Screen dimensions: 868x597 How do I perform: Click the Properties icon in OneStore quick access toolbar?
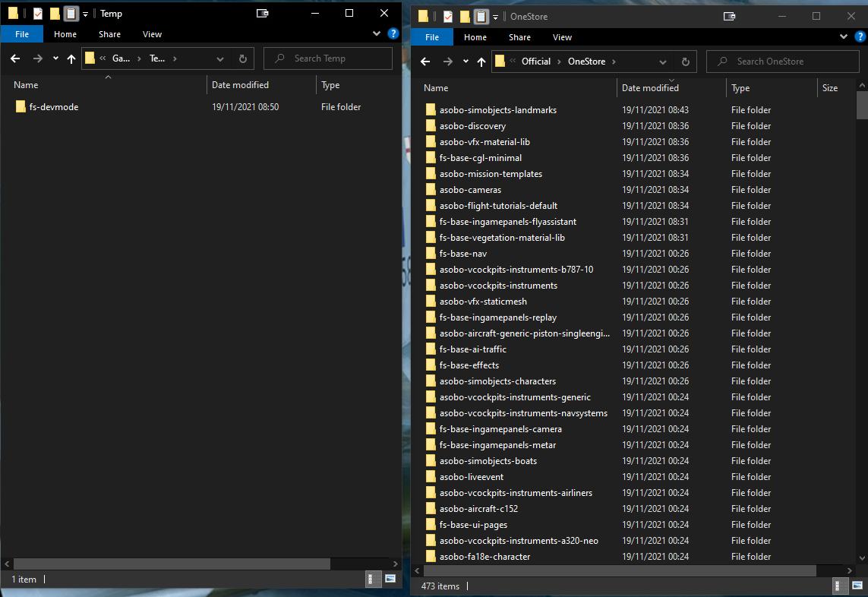[x=447, y=16]
